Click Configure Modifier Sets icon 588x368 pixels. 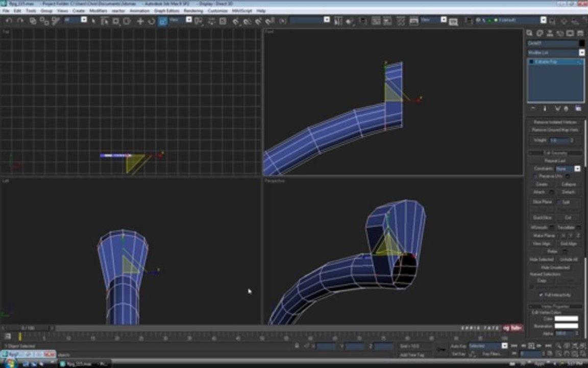click(578, 108)
